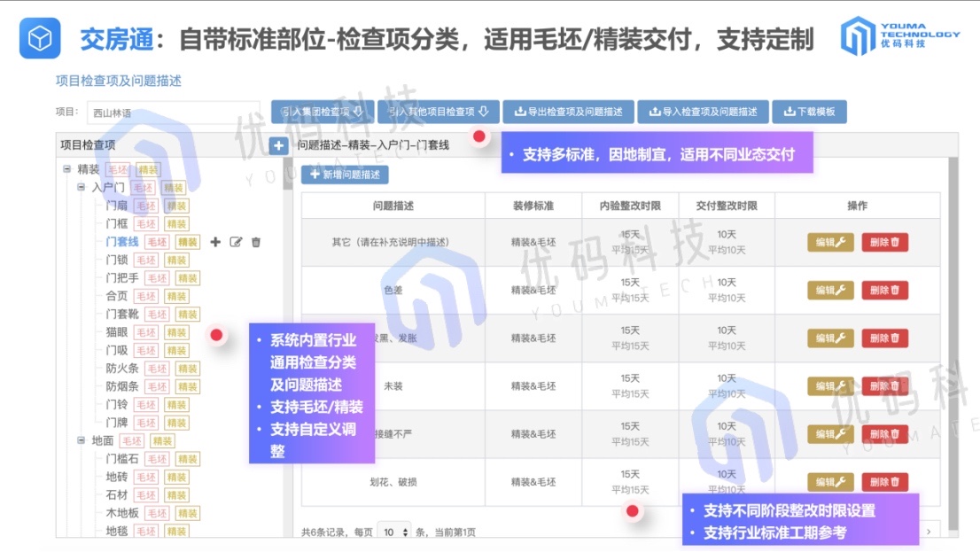Click 导出检查项及问题描述 export button
This screenshot has height=552, width=980.
(x=568, y=112)
